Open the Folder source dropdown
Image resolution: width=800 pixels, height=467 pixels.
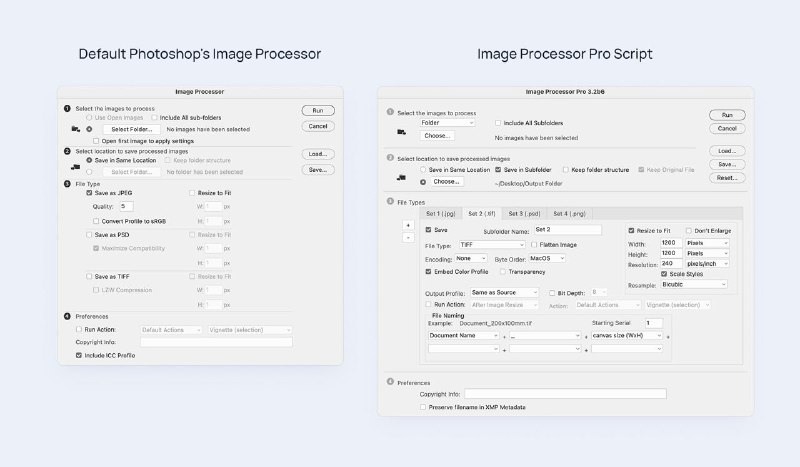click(x=447, y=123)
